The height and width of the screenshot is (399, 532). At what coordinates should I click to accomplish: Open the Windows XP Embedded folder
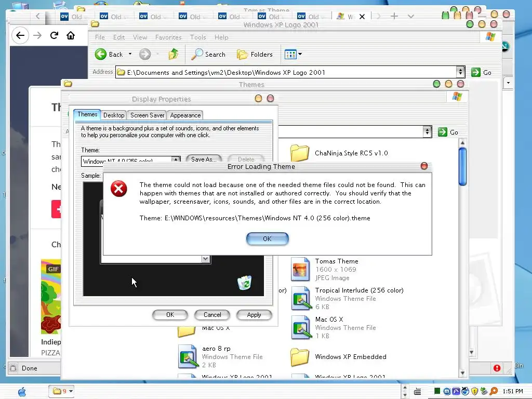pos(338,357)
